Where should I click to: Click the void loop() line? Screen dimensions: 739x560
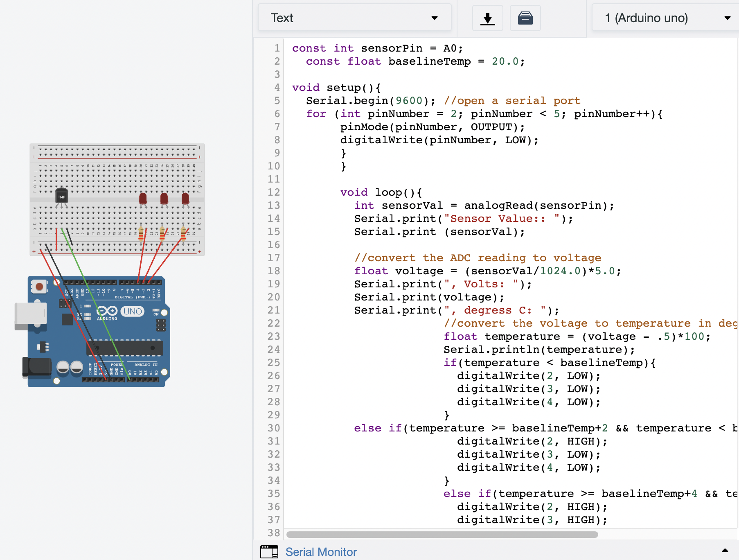tap(381, 192)
